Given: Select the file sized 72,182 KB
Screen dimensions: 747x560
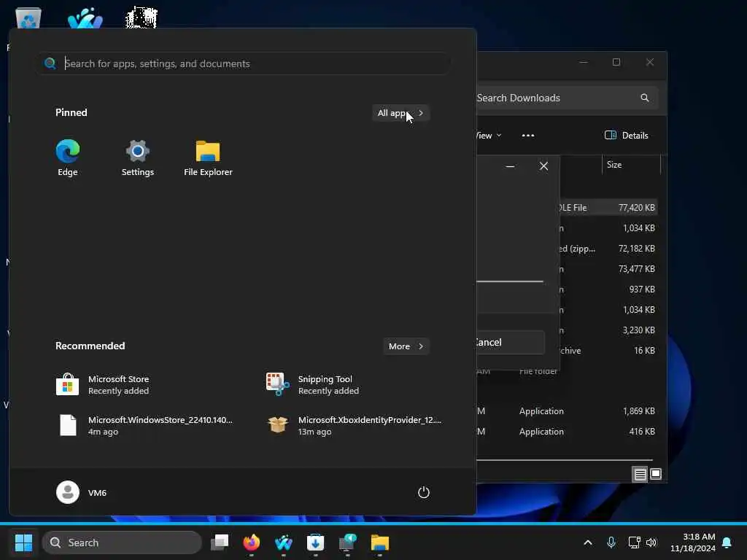Looking at the screenshot, I should click(x=609, y=249).
